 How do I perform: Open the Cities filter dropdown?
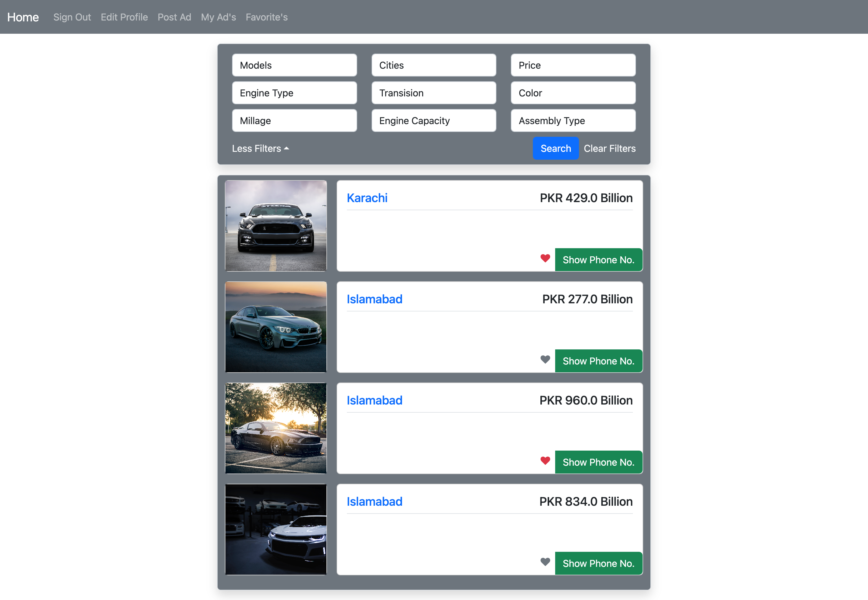tap(433, 65)
